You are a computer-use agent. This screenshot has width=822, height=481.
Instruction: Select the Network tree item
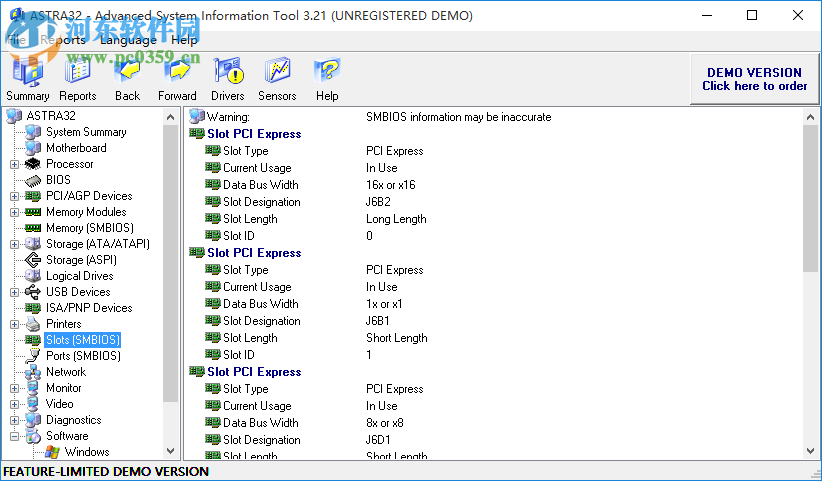pyautogui.click(x=65, y=372)
